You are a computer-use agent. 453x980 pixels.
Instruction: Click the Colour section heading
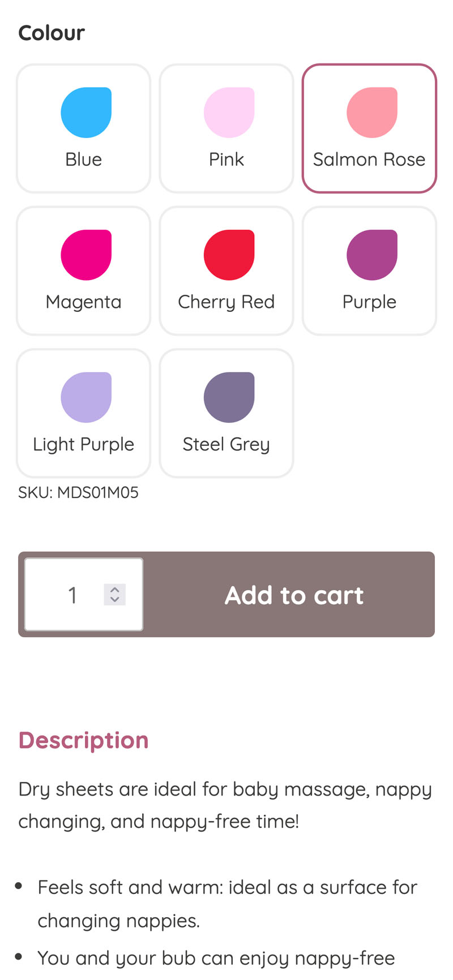tap(52, 33)
